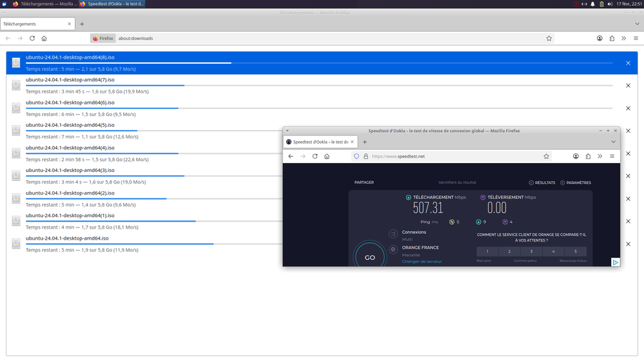Viewport: 644px width, 362px height.
Task: Open RÉSULTATS on Speedtest page
Action: [542, 183]
